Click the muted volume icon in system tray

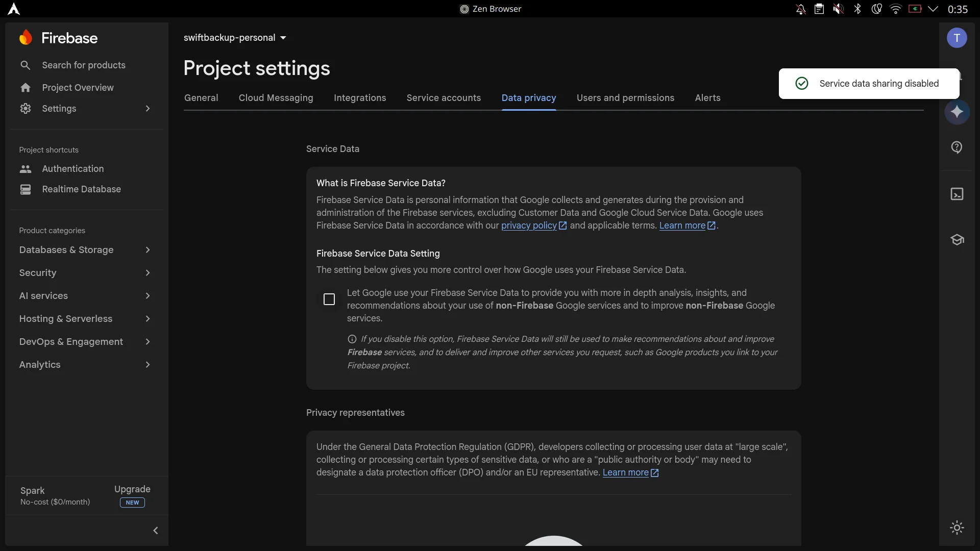pos(838,9)
